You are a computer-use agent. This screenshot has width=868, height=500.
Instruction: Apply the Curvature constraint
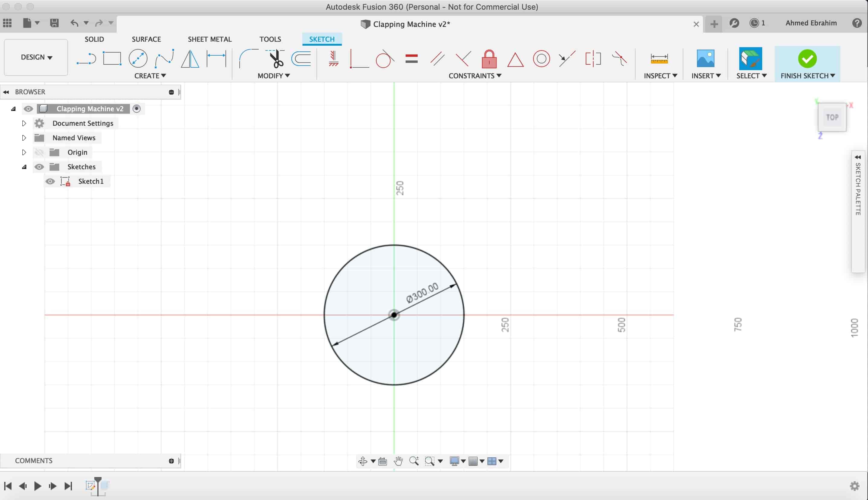coord(619,58)
